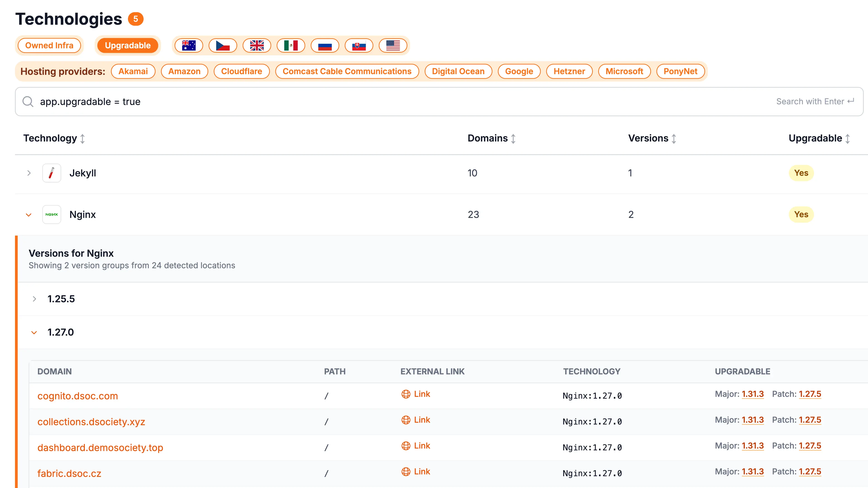Click Jekyll domains count 10
Viewport: 868px width, 488px height.
pos(472,173)
